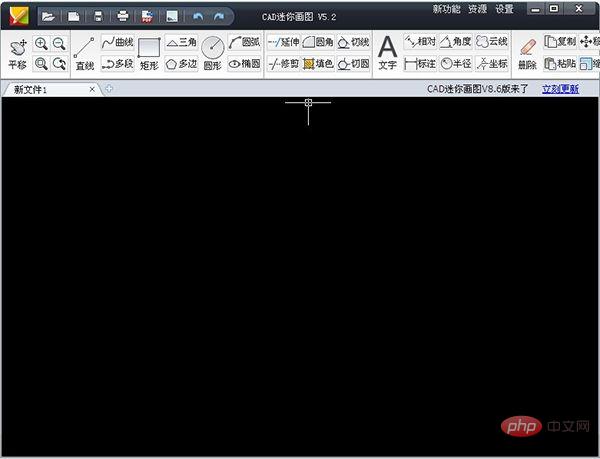Undo the last action
This screenshot has height=459, width=600.
[x=198, y=16]
